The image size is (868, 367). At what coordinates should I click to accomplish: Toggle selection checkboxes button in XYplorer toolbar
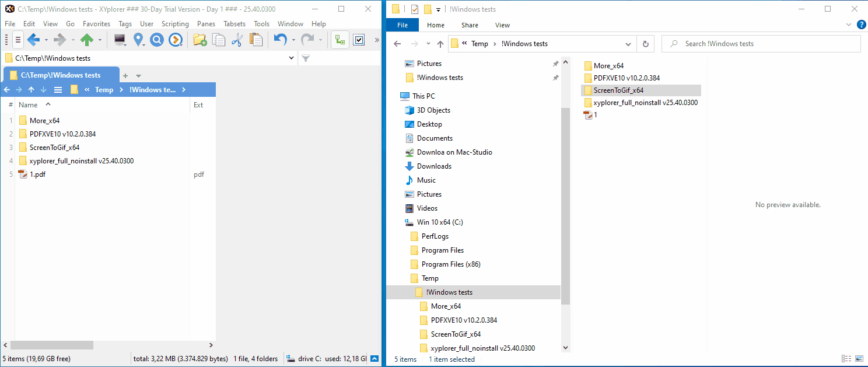click(x=359, y=40)
